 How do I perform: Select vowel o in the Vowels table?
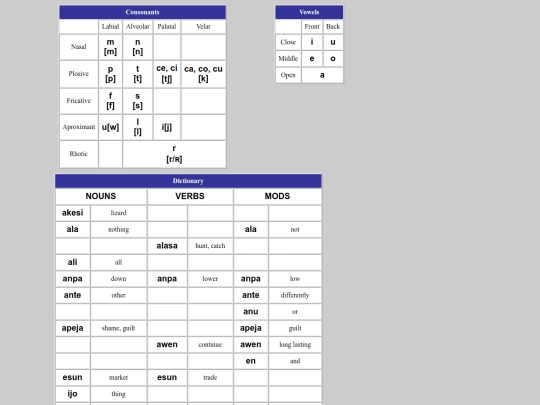333,59
